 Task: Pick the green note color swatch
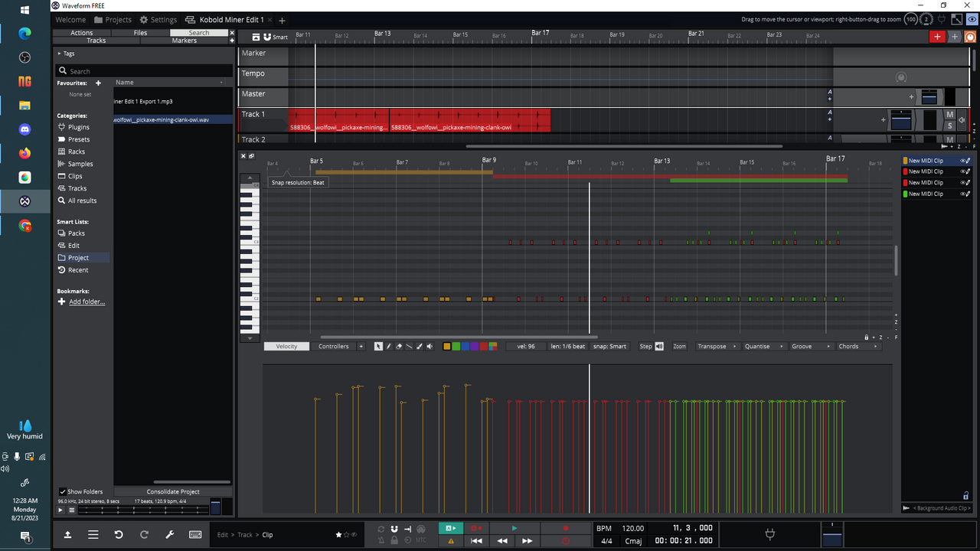tap(456, 347)
